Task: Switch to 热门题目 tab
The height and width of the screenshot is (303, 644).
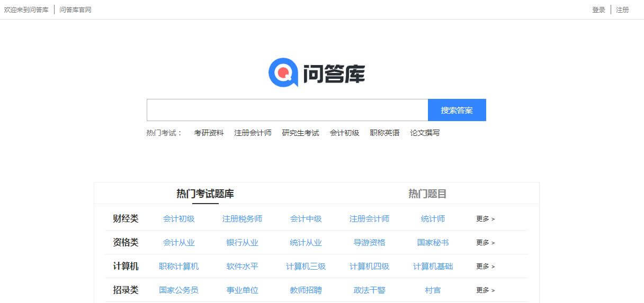Action: (427, 194)
